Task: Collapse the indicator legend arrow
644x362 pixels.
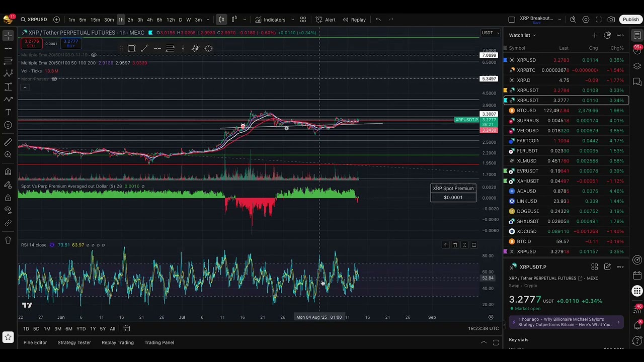Action: click(x=25, y=87)
